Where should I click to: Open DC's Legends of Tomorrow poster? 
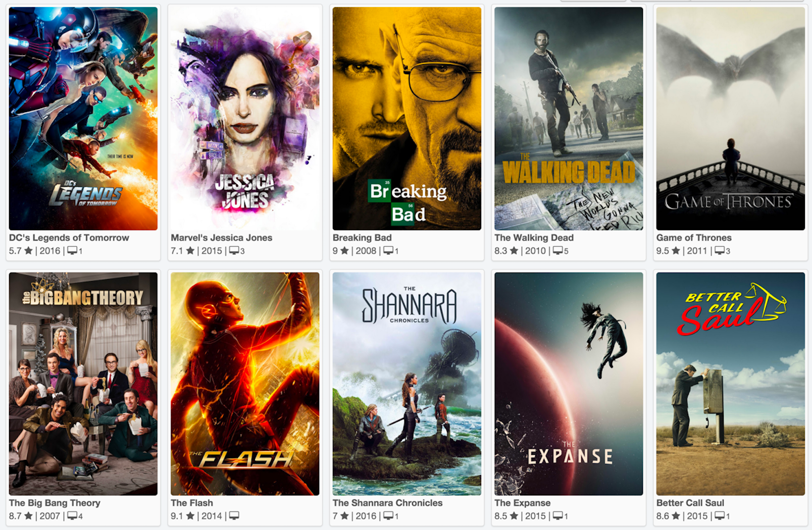(83, 119)
